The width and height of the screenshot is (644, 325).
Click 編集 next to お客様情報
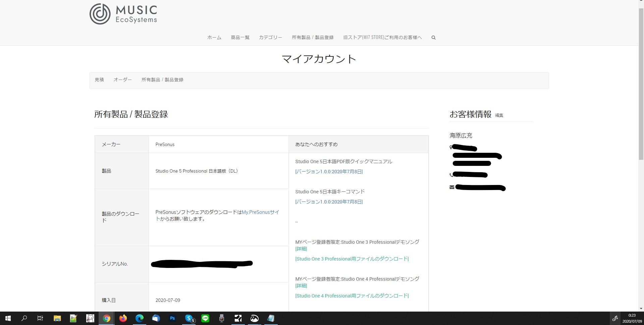click(x=499, y=115)
